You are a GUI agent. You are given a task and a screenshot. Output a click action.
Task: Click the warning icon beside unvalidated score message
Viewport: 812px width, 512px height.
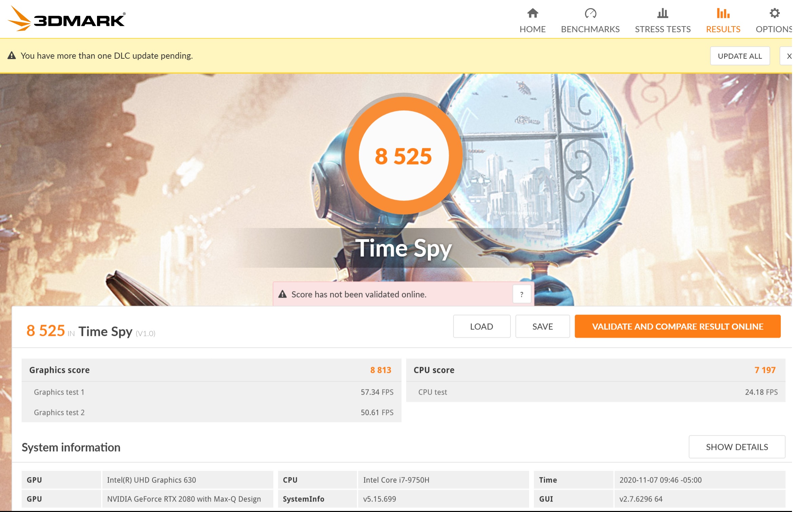tap(283, 294)
